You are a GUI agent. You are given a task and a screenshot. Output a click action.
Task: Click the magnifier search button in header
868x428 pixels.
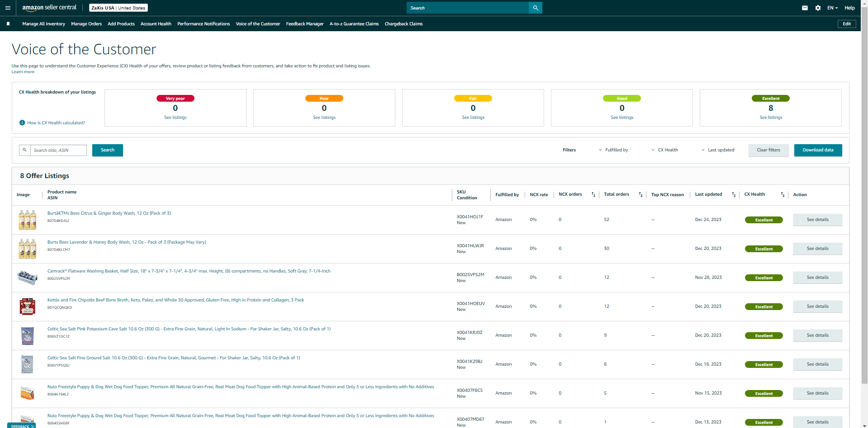[536, 8]
